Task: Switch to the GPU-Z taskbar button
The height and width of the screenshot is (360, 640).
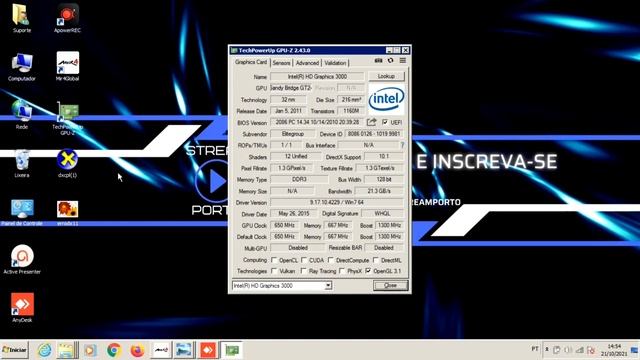Action: tap(232, 350)
